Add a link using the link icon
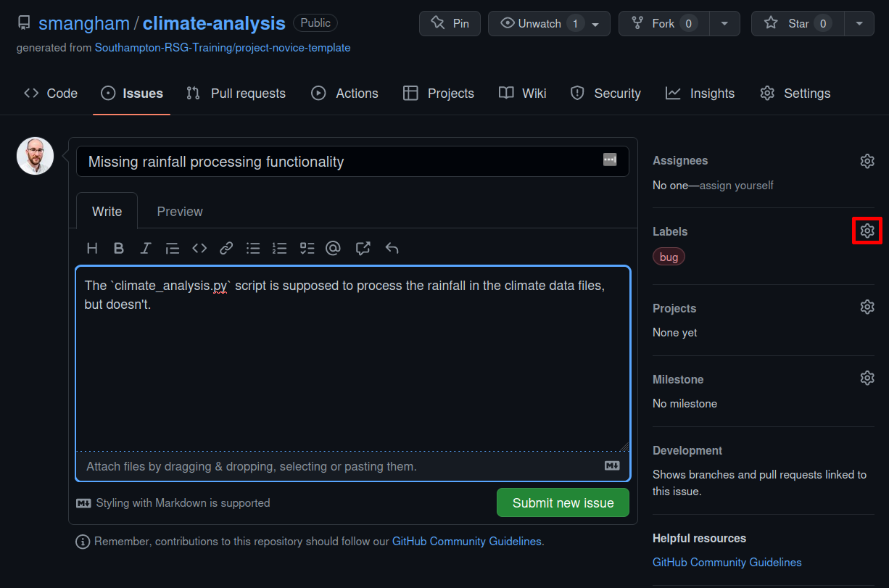The width and height of the screenshot is (889, 588). 226,249
